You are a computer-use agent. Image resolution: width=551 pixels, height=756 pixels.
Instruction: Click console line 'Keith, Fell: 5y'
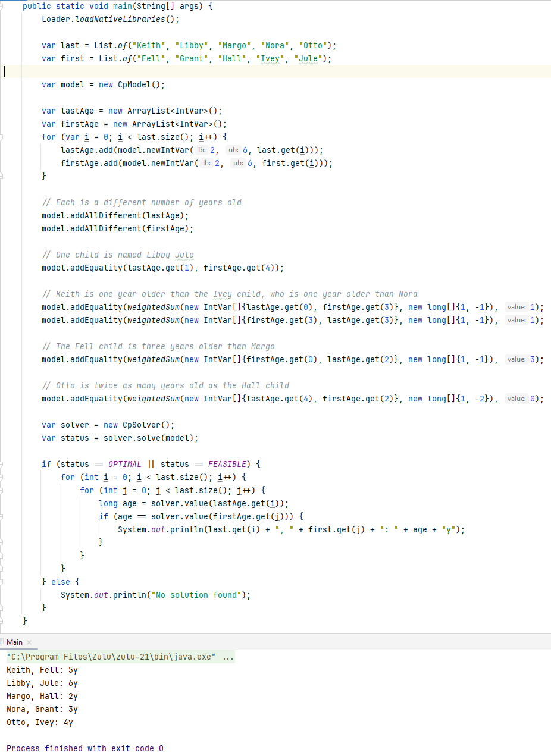pyautogui.click(x=42, y=670)
